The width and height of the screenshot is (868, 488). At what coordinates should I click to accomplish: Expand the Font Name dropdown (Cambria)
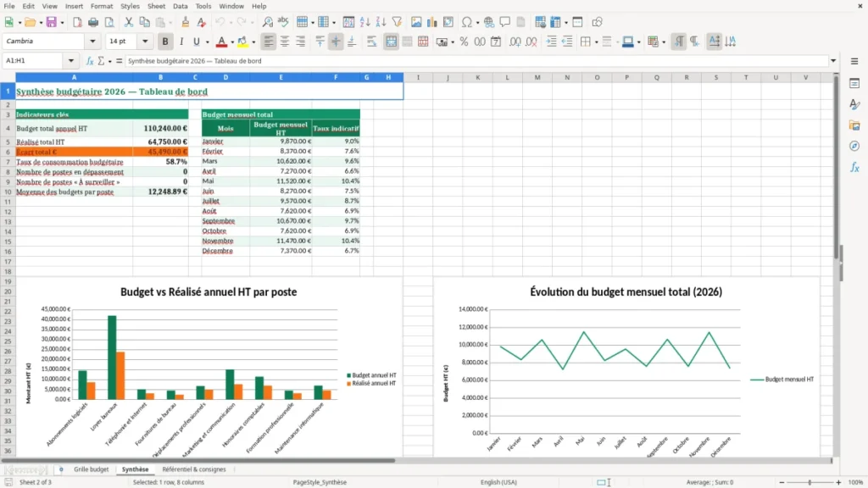92,41
